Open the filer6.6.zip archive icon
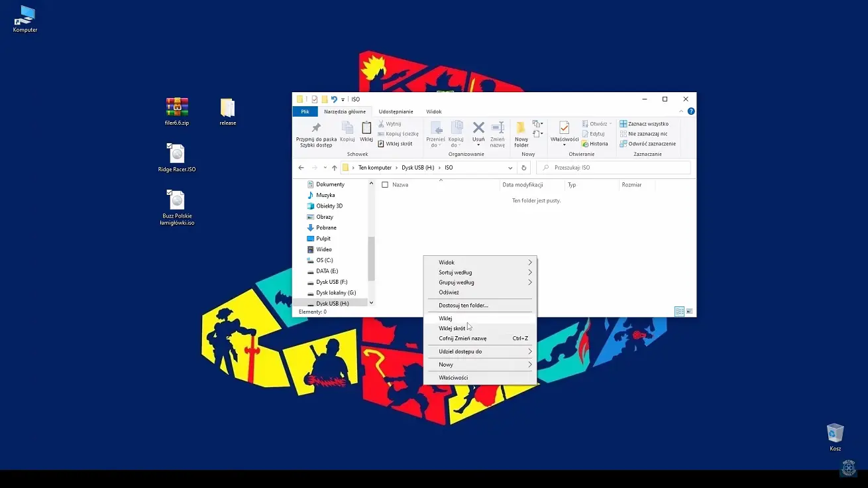This screenshot has width=868, height=488. point(177,109)
